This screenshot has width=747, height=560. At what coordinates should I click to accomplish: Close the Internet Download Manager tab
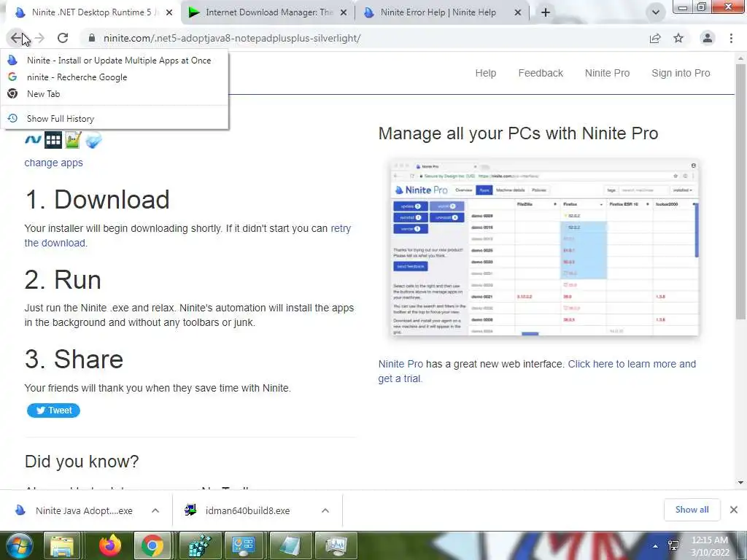344,13
